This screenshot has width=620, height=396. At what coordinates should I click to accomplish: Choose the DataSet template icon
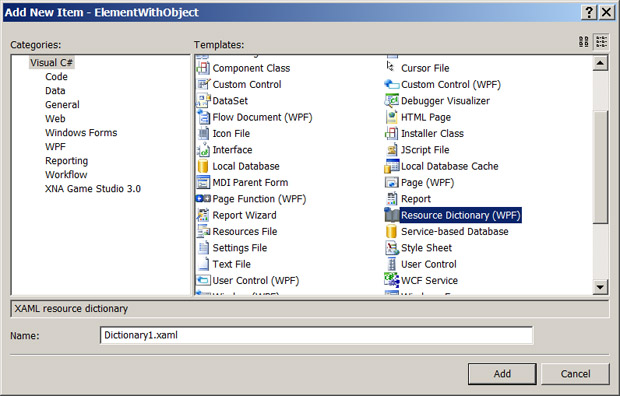point(203,100)
